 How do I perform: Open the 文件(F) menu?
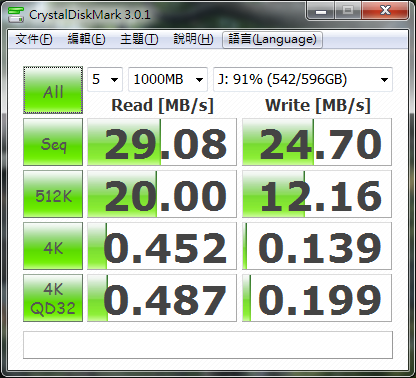coord(34,39)
